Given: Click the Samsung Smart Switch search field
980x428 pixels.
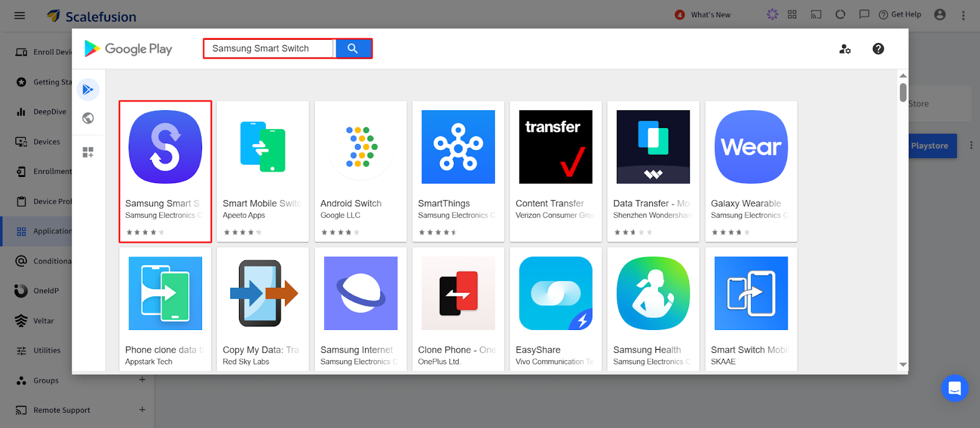Looking at the screenshot, I should 269,48.
